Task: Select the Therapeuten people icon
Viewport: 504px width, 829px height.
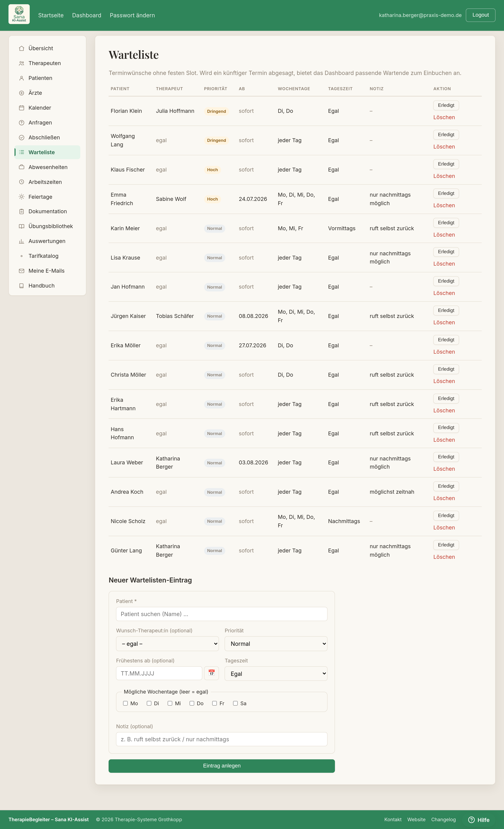Action: pos(22,63)
